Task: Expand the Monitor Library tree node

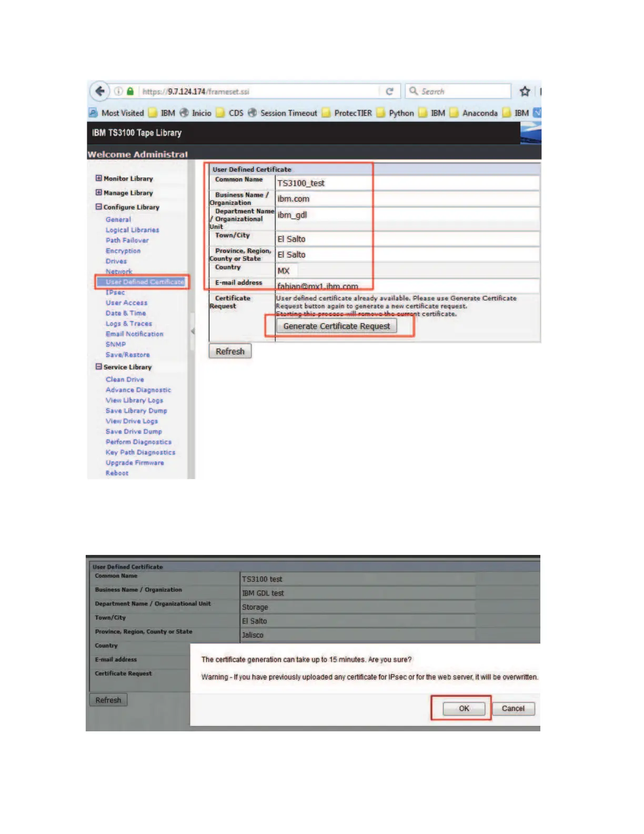Action: click(98, 178)
